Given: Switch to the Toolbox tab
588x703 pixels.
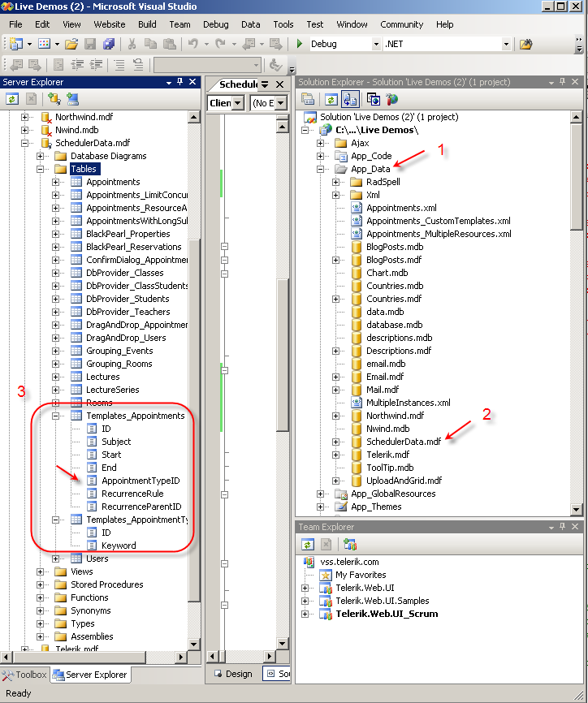Looking at the screenshot, I should [x=24, y=675].
